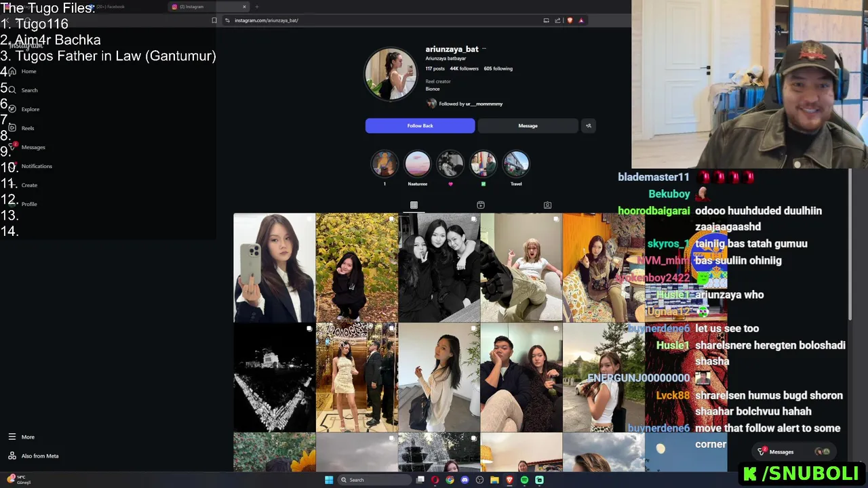Open ariunzaya_bat profile picture
Screen dimensions: 868x488
391,74
